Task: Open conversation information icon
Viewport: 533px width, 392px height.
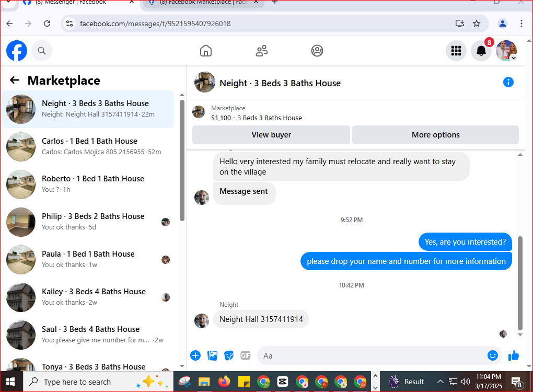Action: [x=508, y=82]
